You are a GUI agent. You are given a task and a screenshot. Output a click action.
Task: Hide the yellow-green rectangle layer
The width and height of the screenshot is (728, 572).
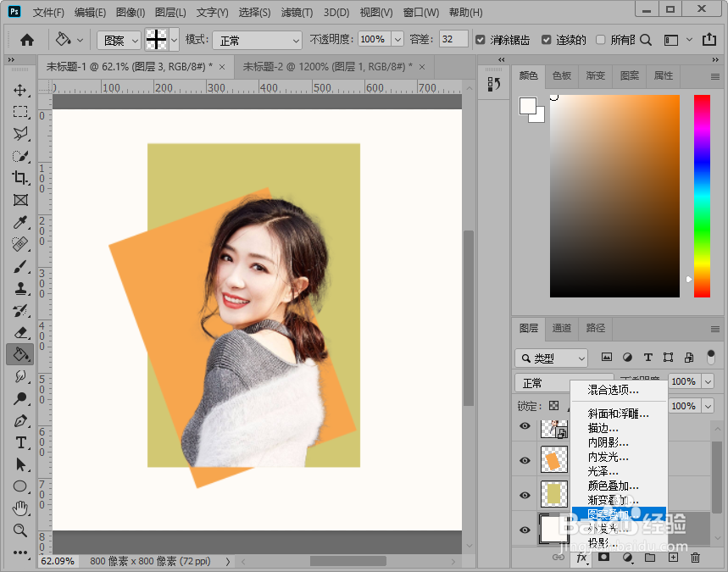pos(525,495)
